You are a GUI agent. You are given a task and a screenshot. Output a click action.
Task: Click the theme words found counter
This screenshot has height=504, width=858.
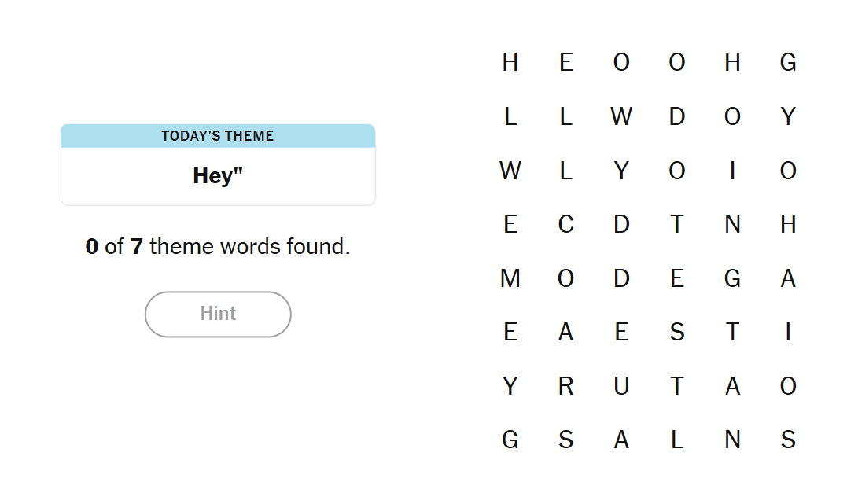(218, 247)
